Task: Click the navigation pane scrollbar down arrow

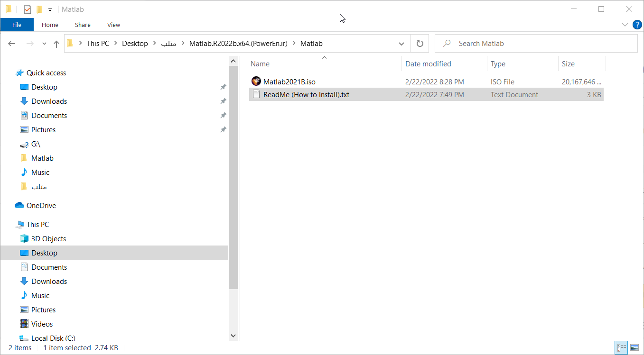Action: click(233, 336)
